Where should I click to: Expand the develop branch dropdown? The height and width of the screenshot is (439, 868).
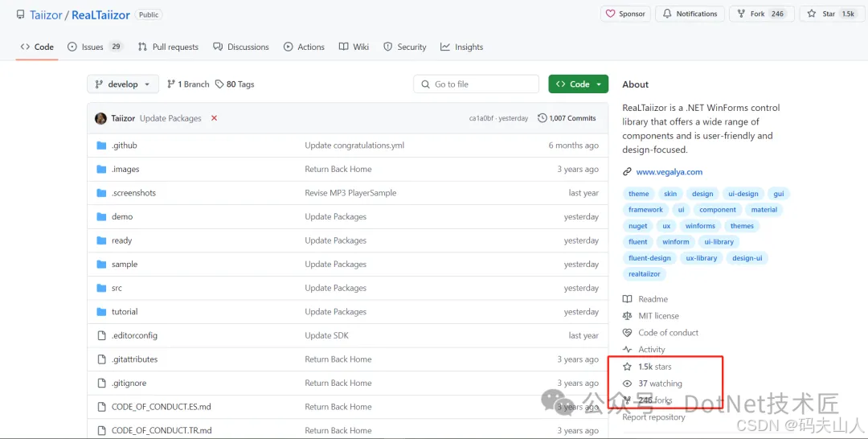coord(123,84)
